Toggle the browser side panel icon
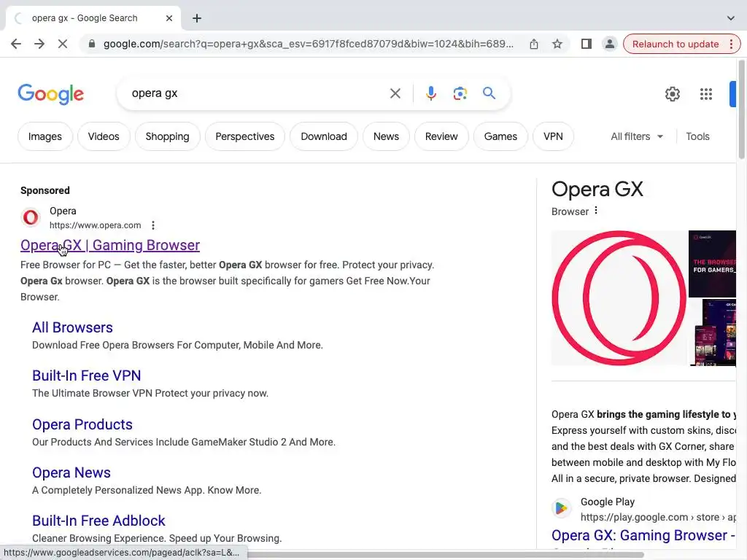747x560 pixels. [587, 44]
